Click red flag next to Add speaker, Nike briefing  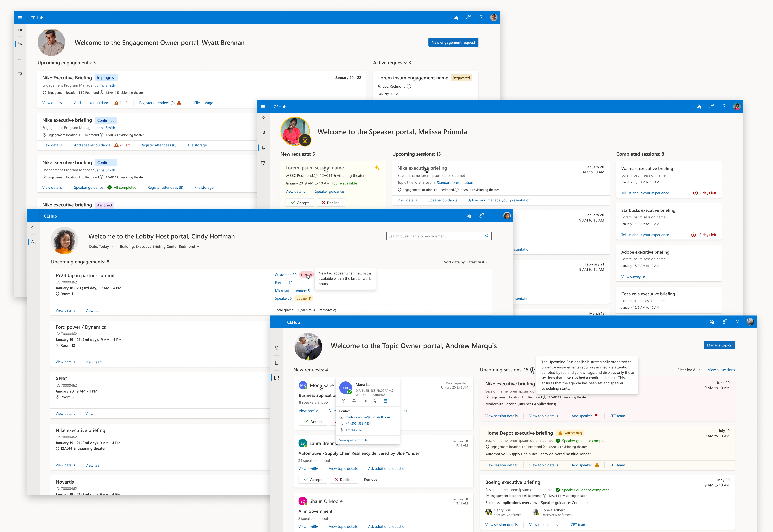click(596, 416)
